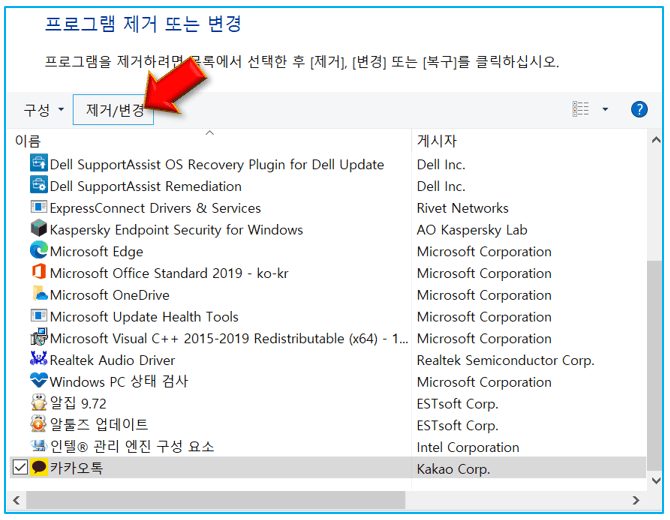Viewport: 670px width, 520px height.
Task: Click the horizontal scrollbar left arrow
Action: point(17,500)
